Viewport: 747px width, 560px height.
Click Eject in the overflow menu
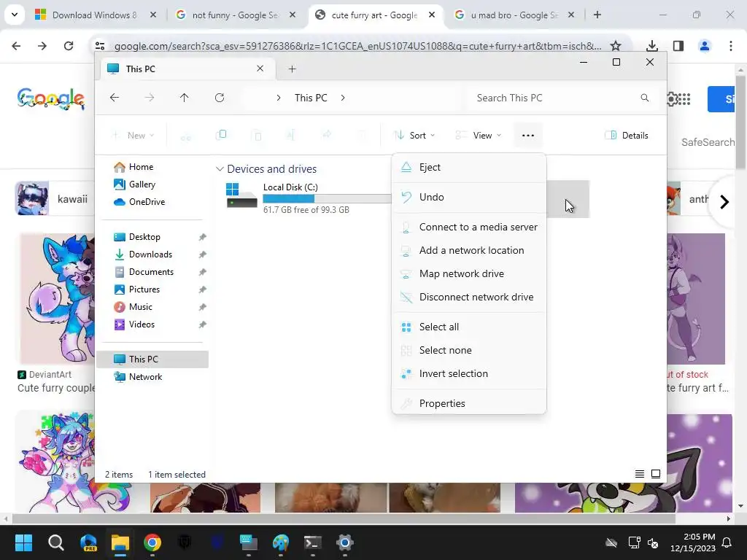click(468, 167)
